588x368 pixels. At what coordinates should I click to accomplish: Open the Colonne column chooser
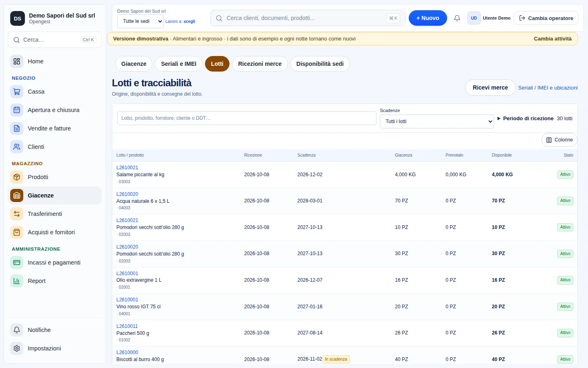coord(559,140)
